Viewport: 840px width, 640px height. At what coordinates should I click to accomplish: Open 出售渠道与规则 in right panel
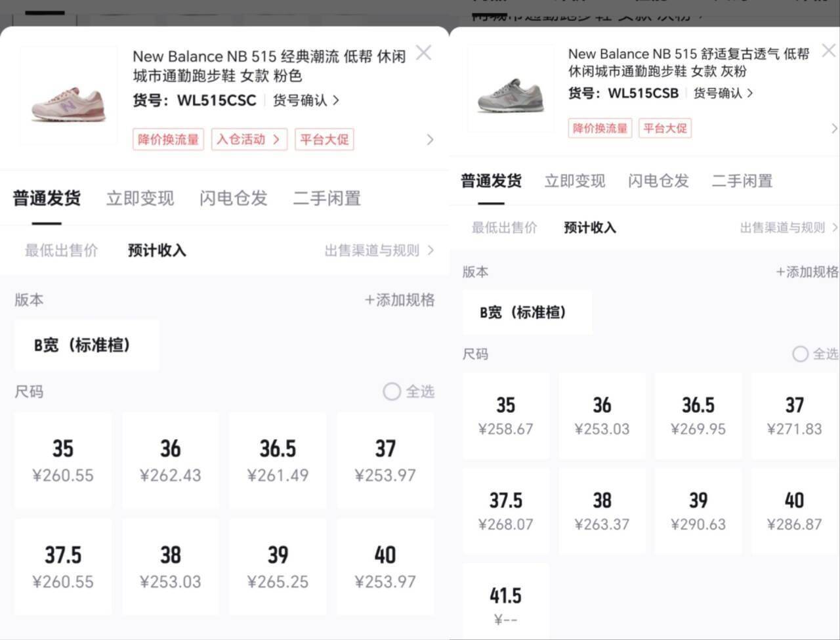(x=789, y=228)
